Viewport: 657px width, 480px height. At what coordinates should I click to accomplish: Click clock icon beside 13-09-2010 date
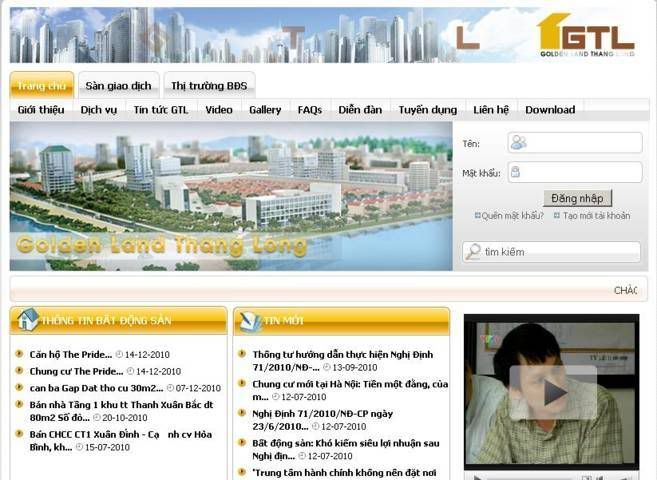coord(327,367)
